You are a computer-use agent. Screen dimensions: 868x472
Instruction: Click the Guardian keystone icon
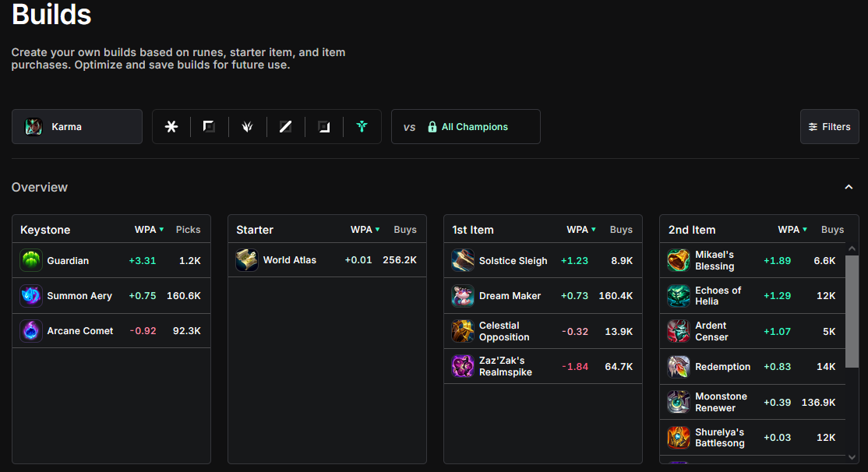point(31,261)
